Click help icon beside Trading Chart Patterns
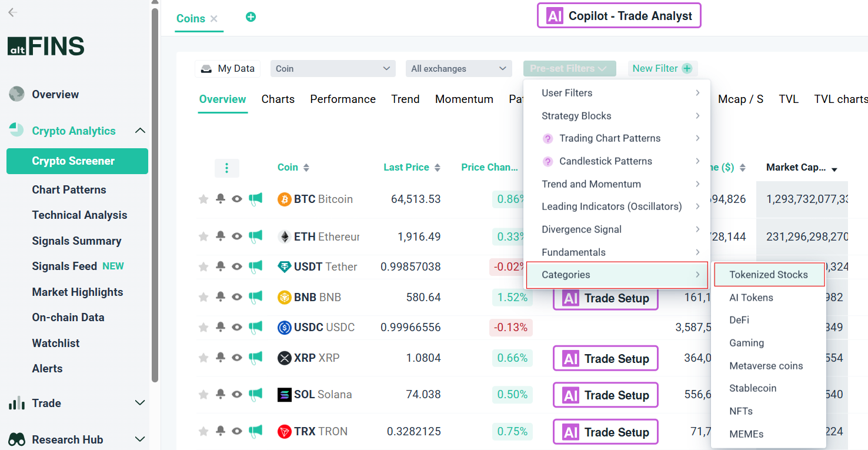Image resolution: width=868 pixels, height=450 pixels. point(547,139)
